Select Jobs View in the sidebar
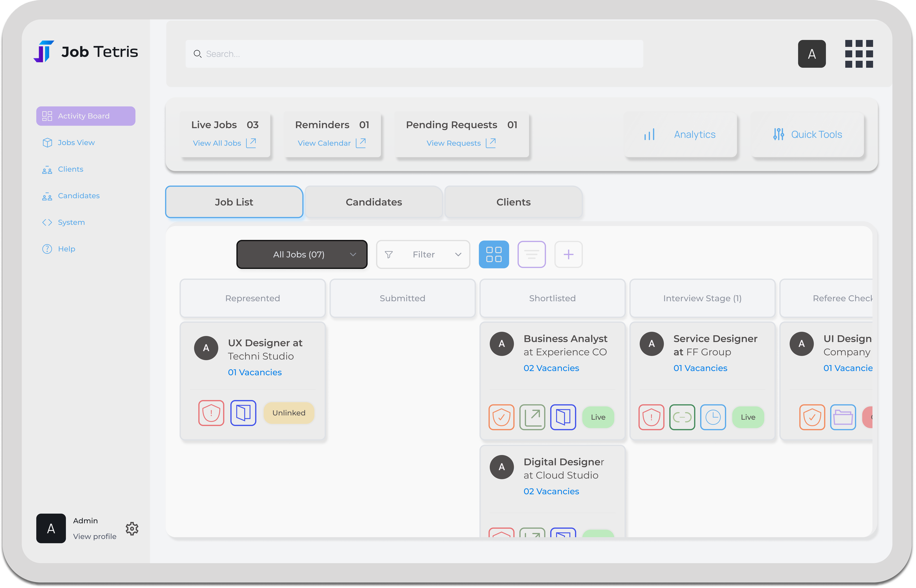This screenshot has height=588, width=916. (x=76, y=142)
